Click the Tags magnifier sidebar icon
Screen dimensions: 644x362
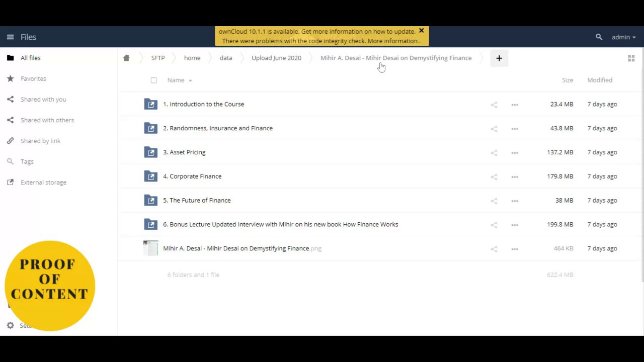(10, 161)
